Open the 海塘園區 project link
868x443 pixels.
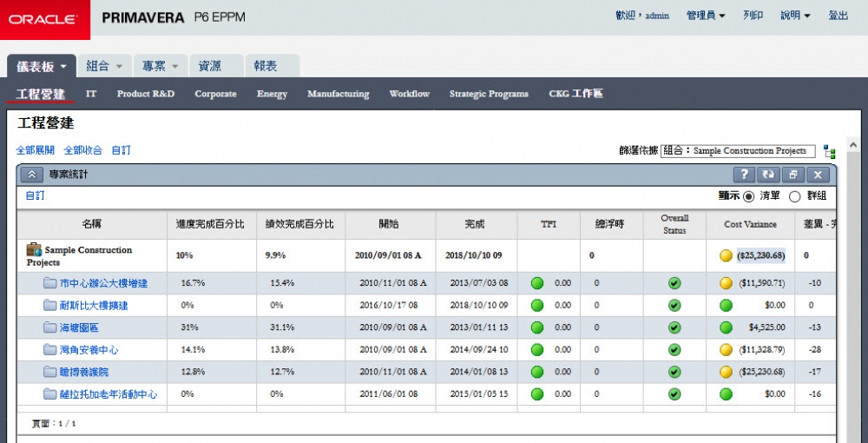tap(79, 327)
